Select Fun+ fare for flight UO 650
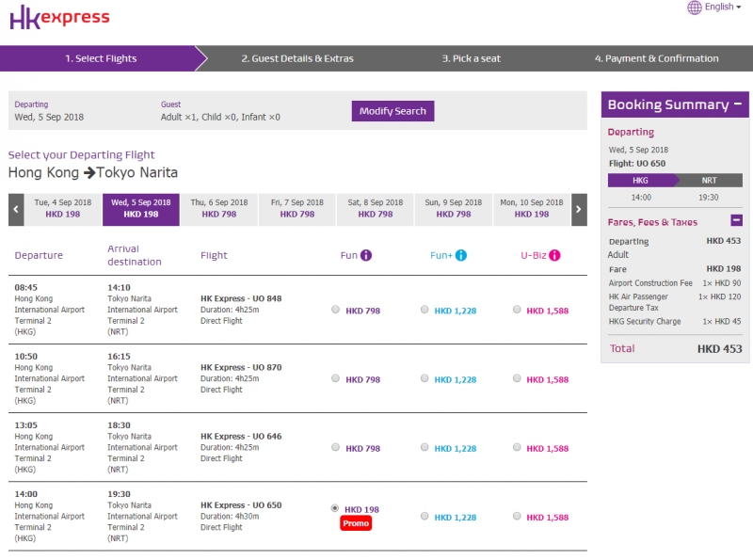The height and width of the screenshot is (560, 753). pyautogui.click(x=425, y=517)
